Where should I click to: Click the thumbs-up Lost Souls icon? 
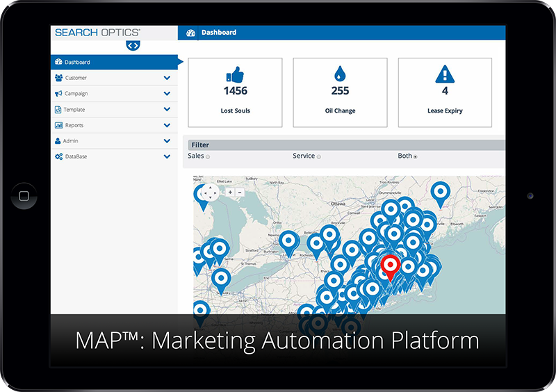[x=236, y=74]
